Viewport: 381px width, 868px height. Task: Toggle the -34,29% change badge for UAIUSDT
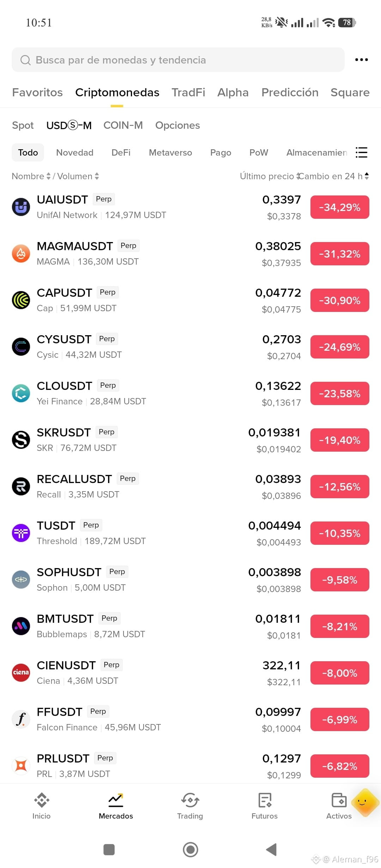click(x=340, y=207)
